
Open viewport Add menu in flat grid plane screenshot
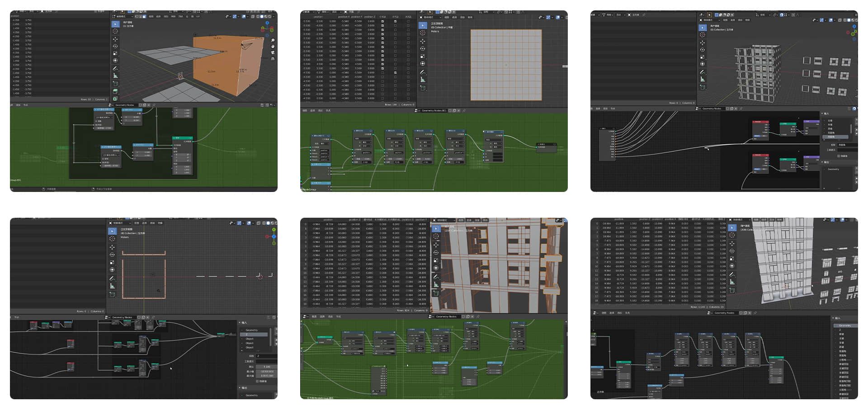462,17
